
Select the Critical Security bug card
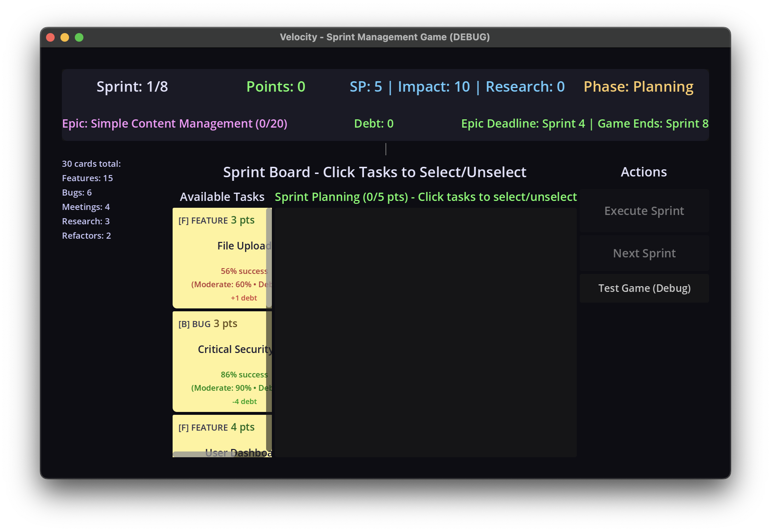point(220,361)
